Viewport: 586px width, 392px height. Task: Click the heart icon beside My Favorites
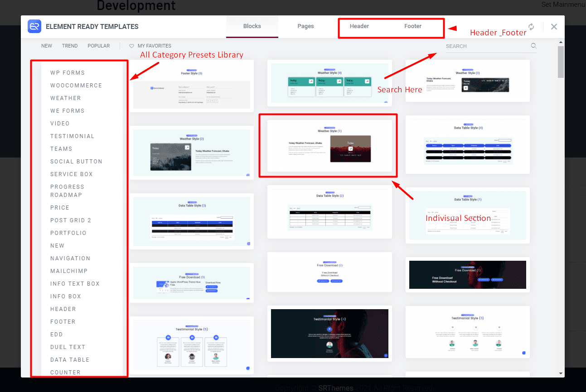point(132,46)
